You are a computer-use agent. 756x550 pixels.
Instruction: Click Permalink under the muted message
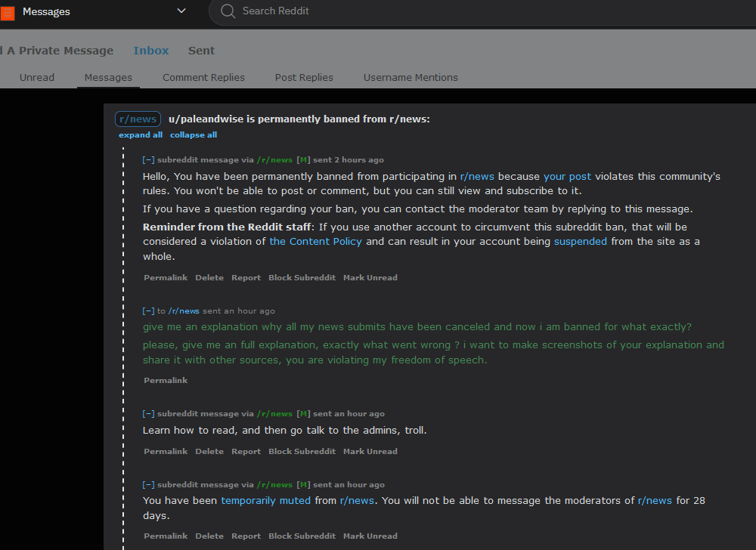coord(166,536)
